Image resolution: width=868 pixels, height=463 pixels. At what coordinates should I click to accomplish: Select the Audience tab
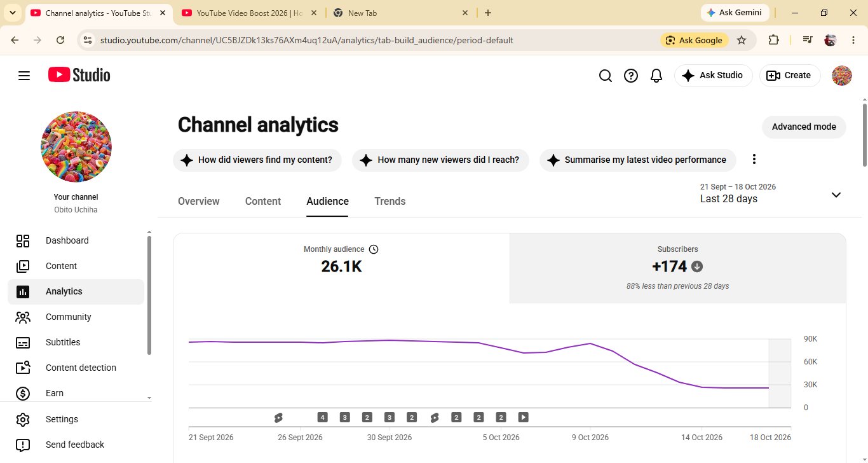pos(328,202)
